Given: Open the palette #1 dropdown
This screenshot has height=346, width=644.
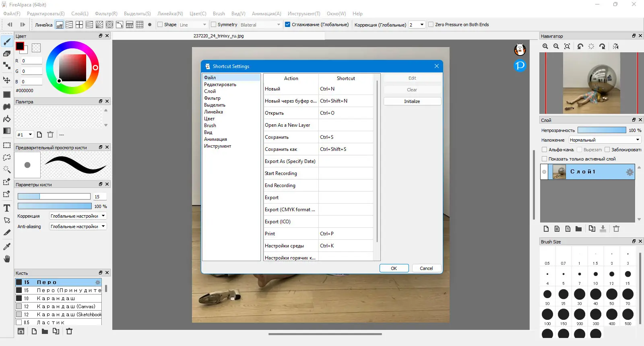Looking at the screenshot, I should point(25,134).
